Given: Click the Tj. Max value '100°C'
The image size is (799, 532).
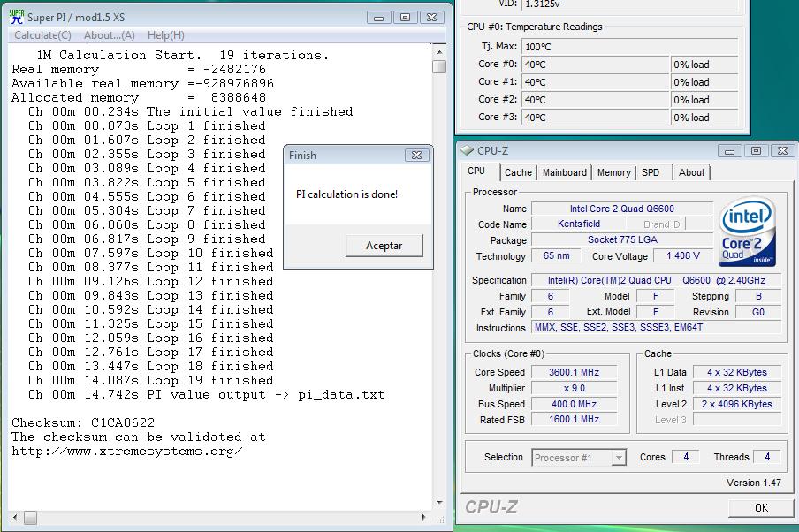Looking at the screenshot, I should click(630, 47).
